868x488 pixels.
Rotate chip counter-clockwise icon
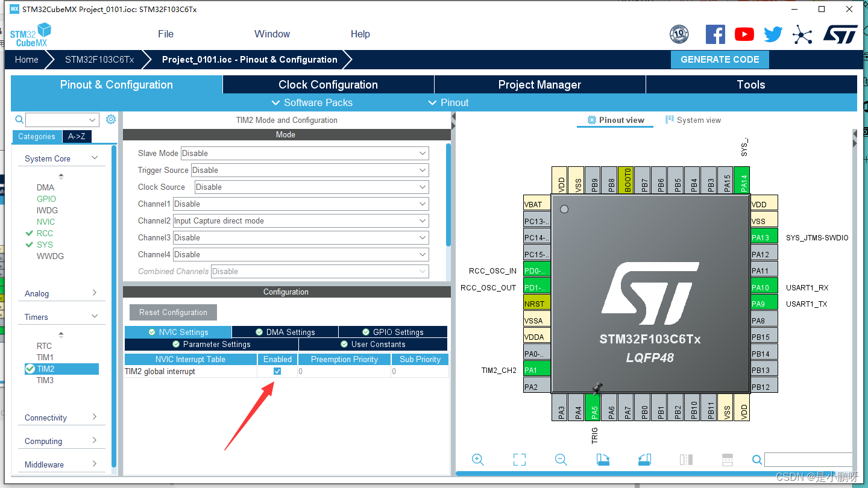point(644,460)
